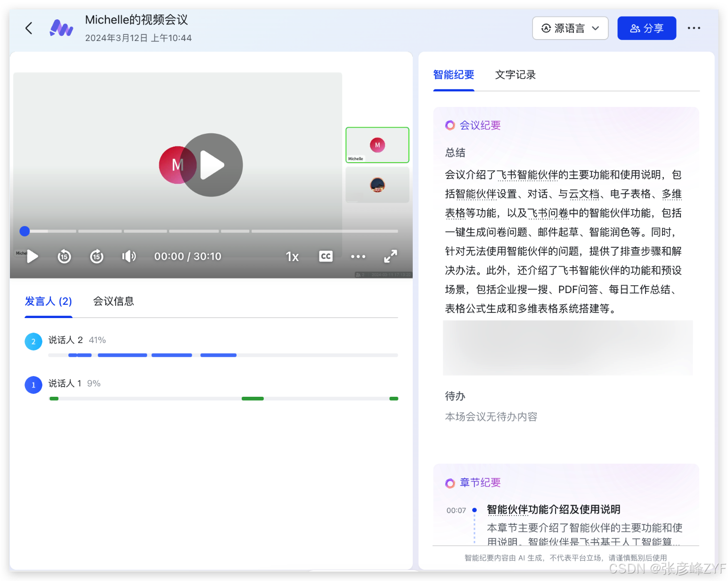
Task: Click the 00:00 / 30:10 time display
Action: 188,256
